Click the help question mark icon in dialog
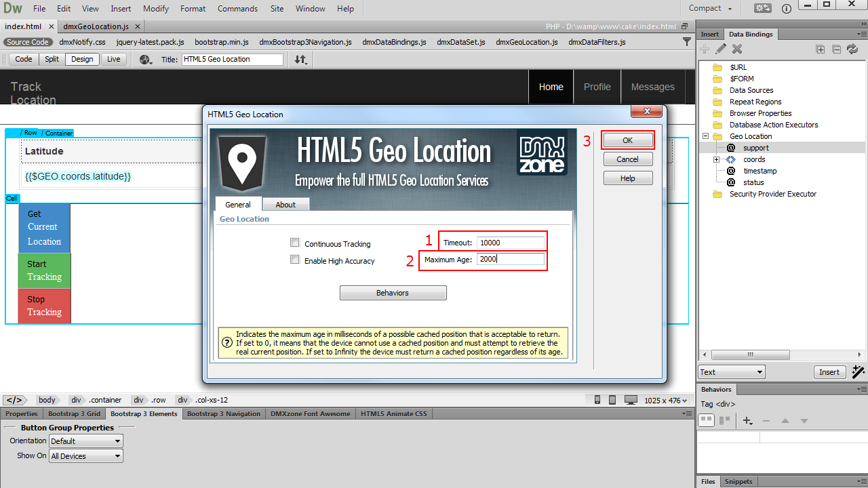Image resolution: width=868 pixels, height=488 pixels. [x=227, y=343]
